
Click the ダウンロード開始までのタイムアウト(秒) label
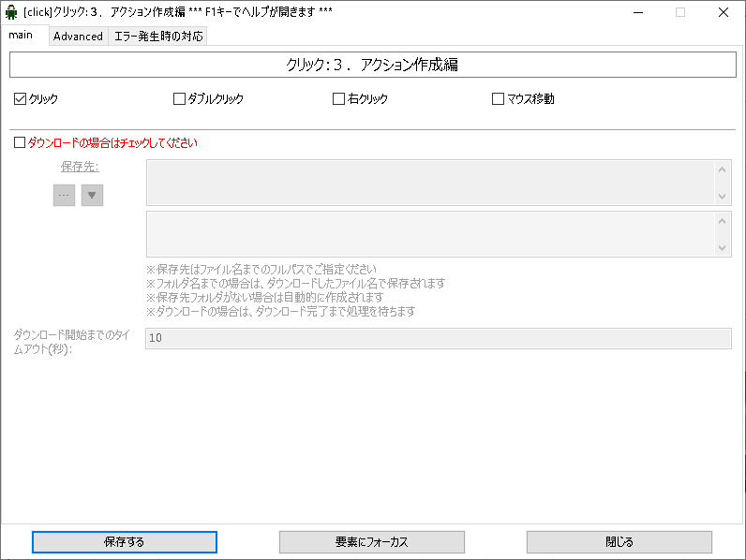(71, 342)
